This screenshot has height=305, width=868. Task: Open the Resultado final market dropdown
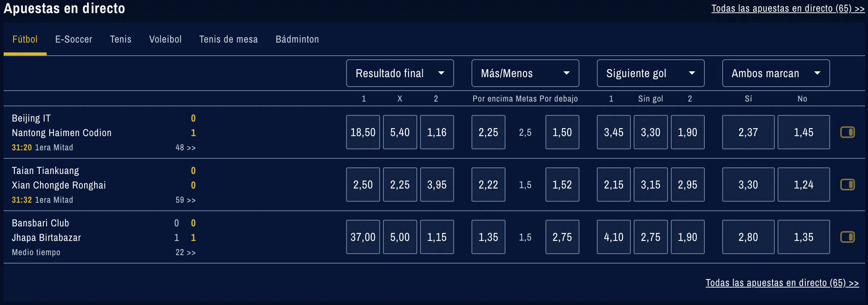[x=400, y=73]
